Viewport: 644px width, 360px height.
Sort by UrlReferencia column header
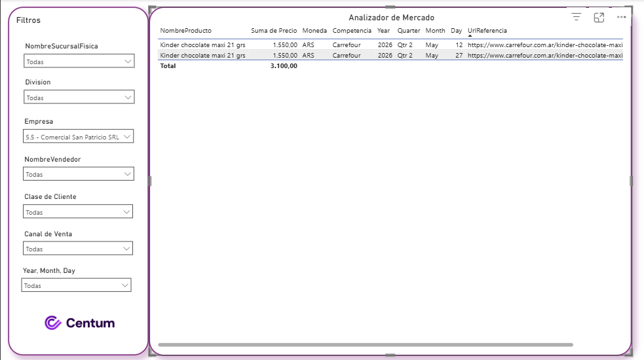point(487,30)
